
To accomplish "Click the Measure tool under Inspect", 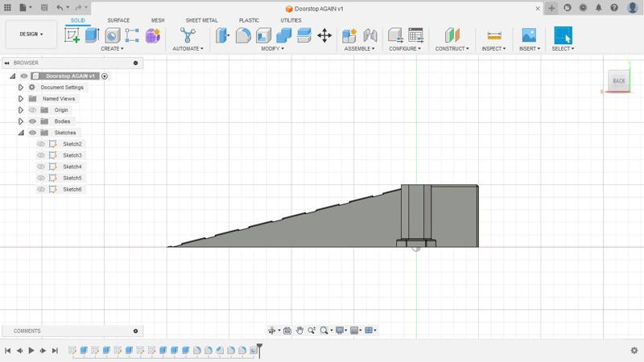I will [494, 35].
